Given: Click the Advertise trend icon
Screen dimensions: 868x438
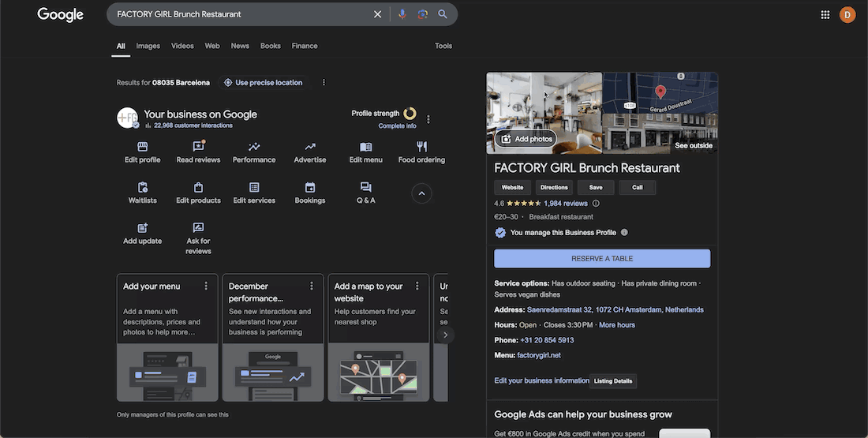Looking at the screenshot, I should [x=310, y=147].
